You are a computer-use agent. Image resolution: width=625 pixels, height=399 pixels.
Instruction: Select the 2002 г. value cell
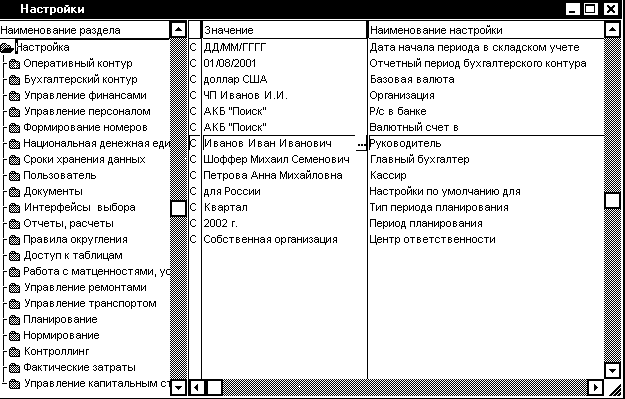point(284,223)
